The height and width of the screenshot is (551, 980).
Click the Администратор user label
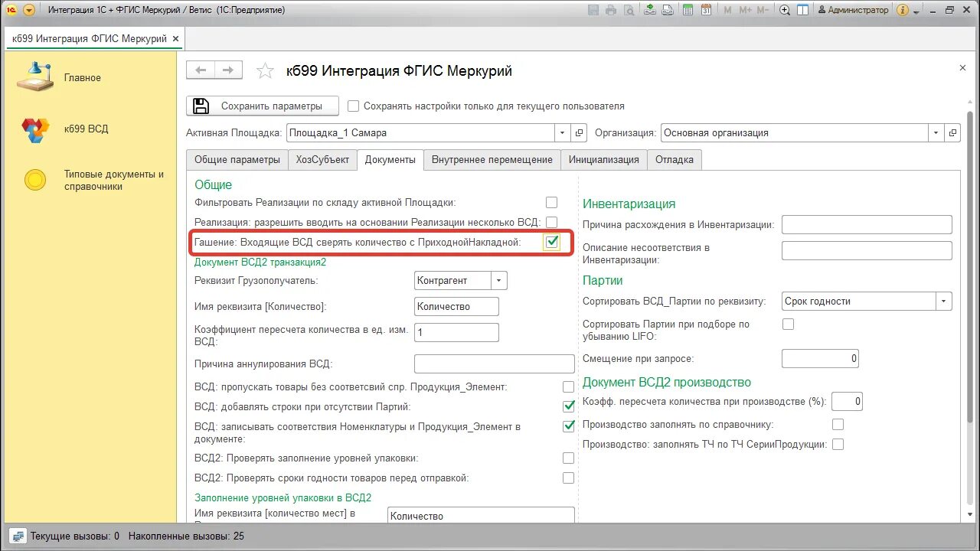click(x=854, y=10)
